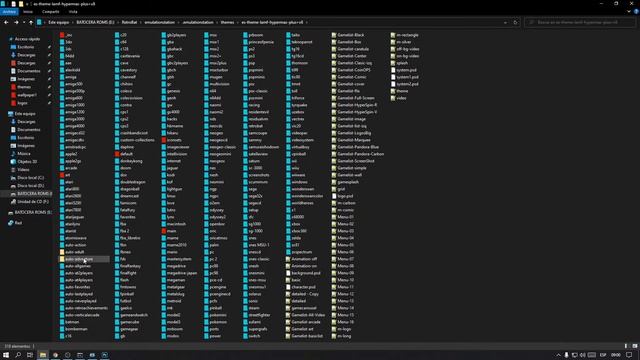Select the 'system.psd' file icon
This screenshot has width=640, height=360.
click(393, 70)
